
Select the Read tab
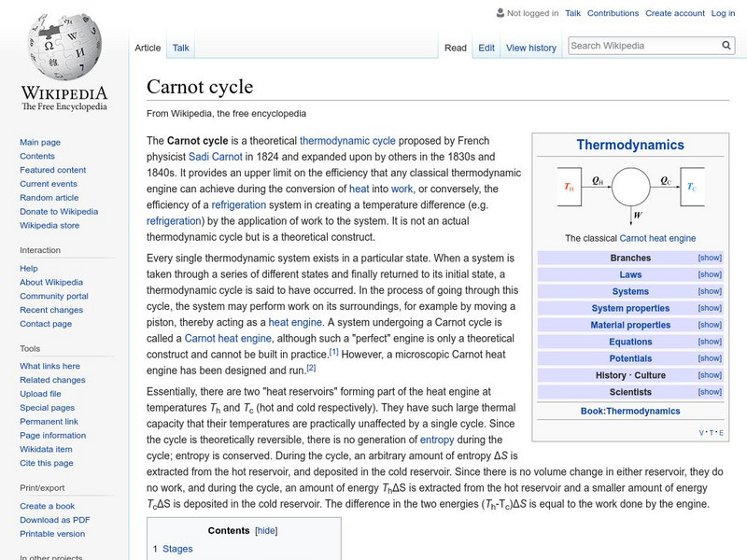point(456,48)
